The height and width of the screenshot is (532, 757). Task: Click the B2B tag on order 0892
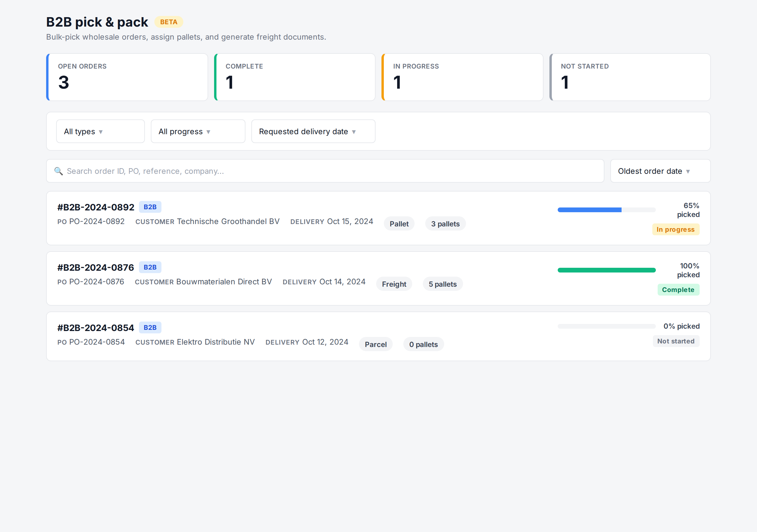150,207
